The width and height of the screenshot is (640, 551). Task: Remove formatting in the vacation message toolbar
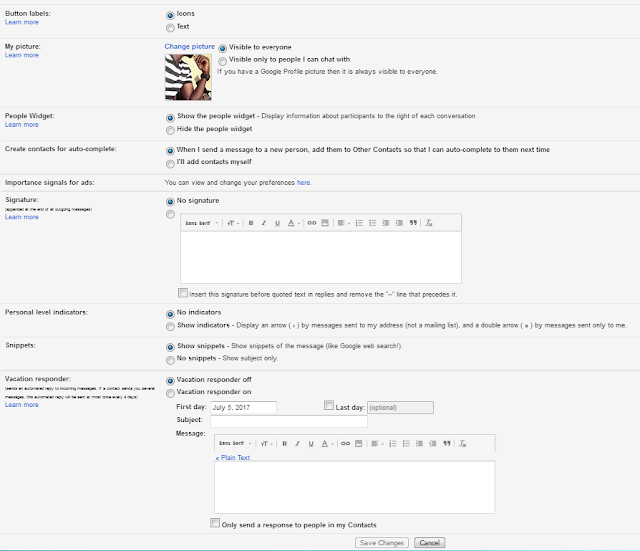[x=462, y=444]
